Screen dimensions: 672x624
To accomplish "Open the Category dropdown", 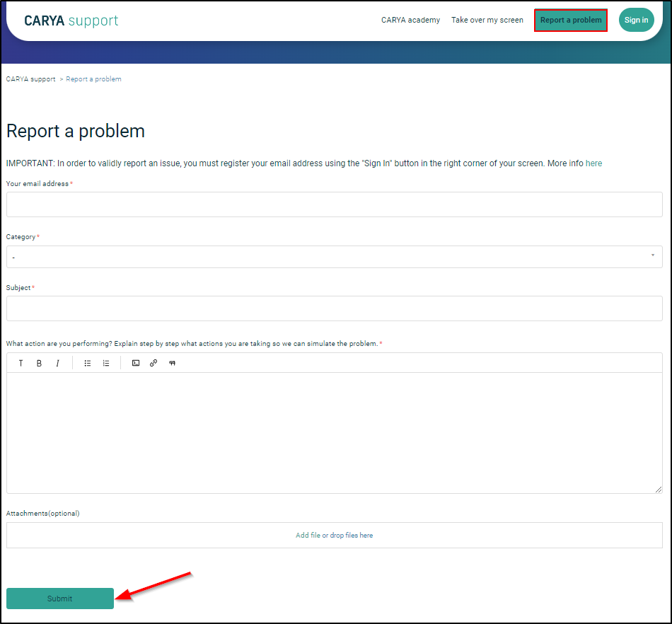I will pyautogui.click(x=335, y=257).
